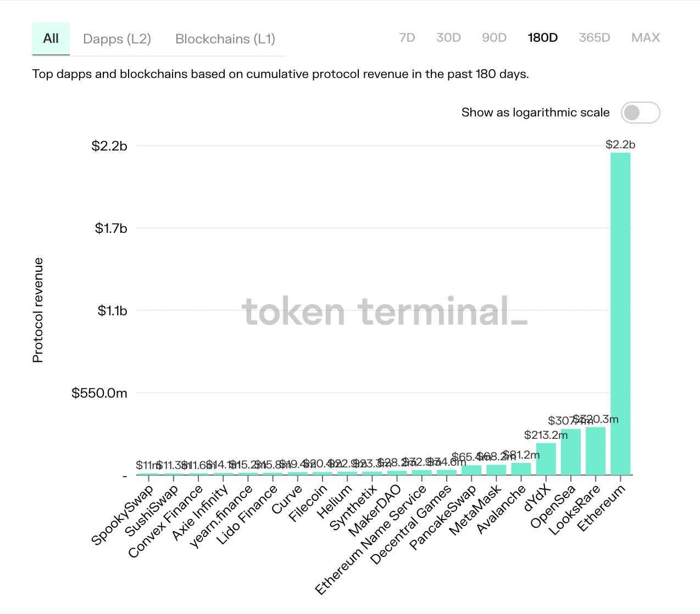This screenshot has height=614, width=700.
Task: Click the Convex Finance axis label
Action: coord(166,522)
